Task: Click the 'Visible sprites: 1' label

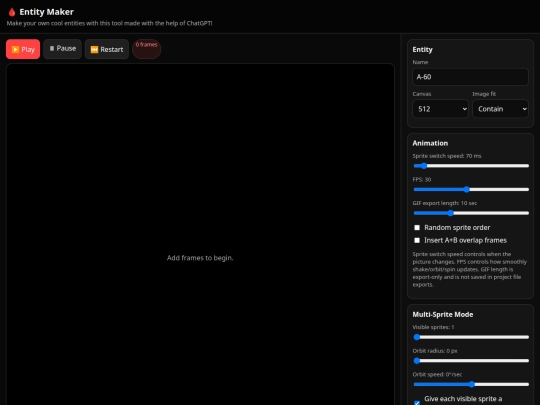Action: [433, 327]
